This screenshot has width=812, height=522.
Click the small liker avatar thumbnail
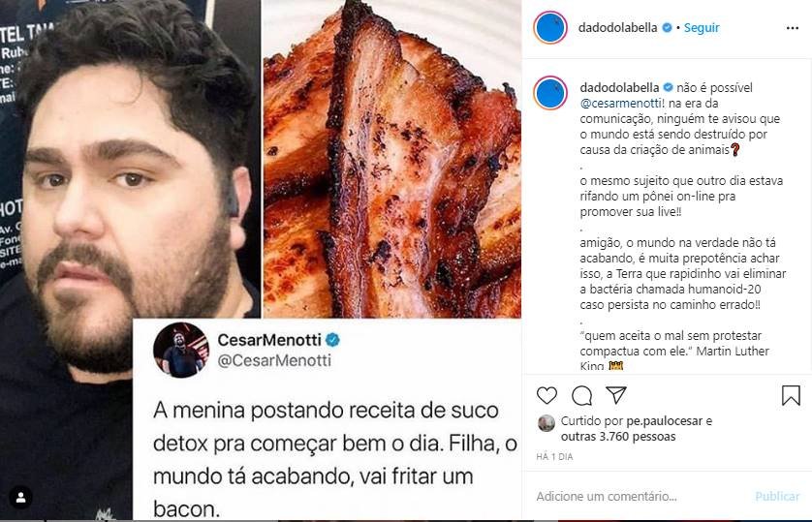click(547, 423)
